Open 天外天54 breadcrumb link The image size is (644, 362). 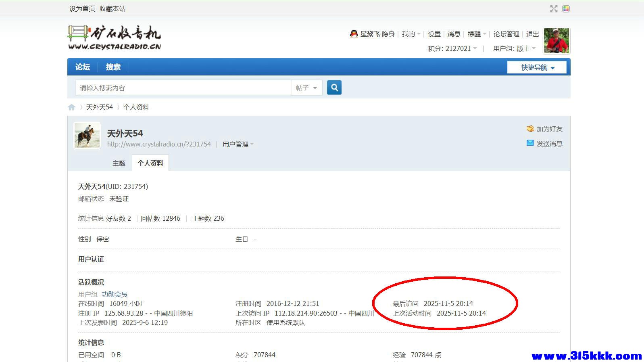coord(100,107)
